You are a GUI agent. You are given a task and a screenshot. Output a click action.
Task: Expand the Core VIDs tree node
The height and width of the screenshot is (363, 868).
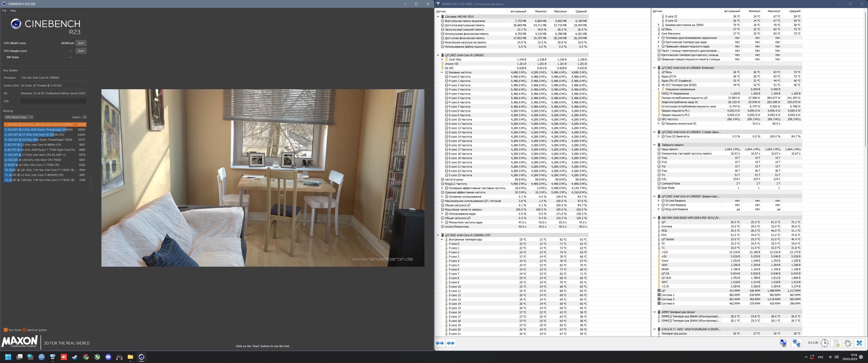click(442, 59)
